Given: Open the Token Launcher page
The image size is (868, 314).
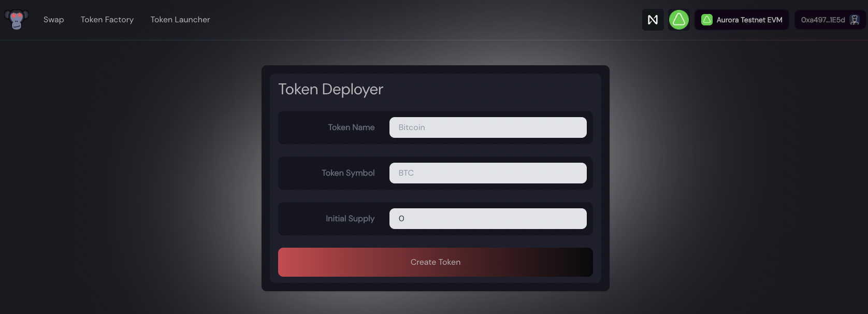Looking at the screenshot, I should click(180, 20).
